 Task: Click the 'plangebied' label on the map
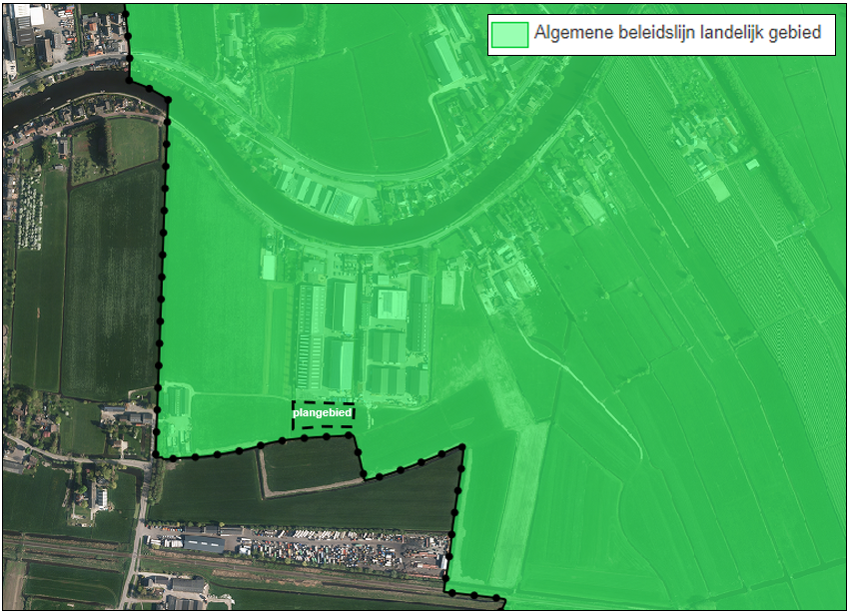pyautogui.click(x=323, y=413)
